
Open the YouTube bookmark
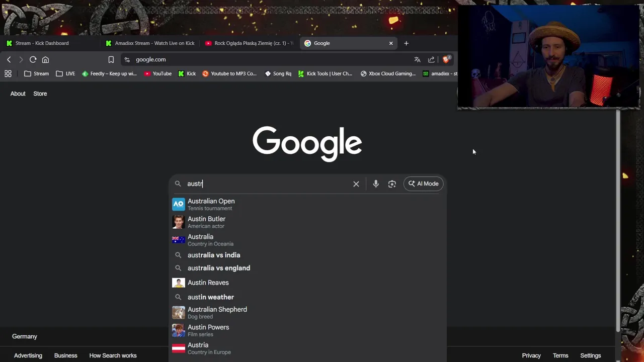[x=157, y=73]
